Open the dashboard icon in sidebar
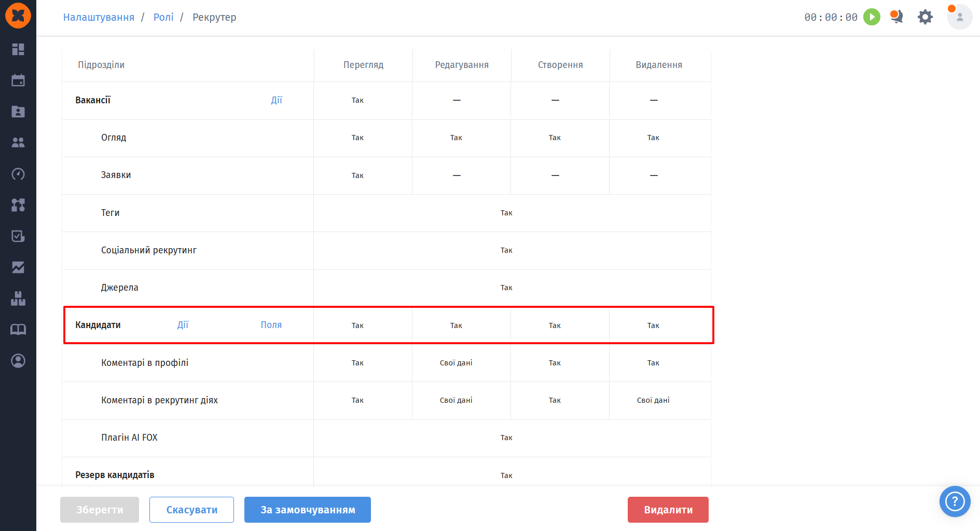Image resolution: width=980 pixels, height=531 pixels. pos(18,49)
